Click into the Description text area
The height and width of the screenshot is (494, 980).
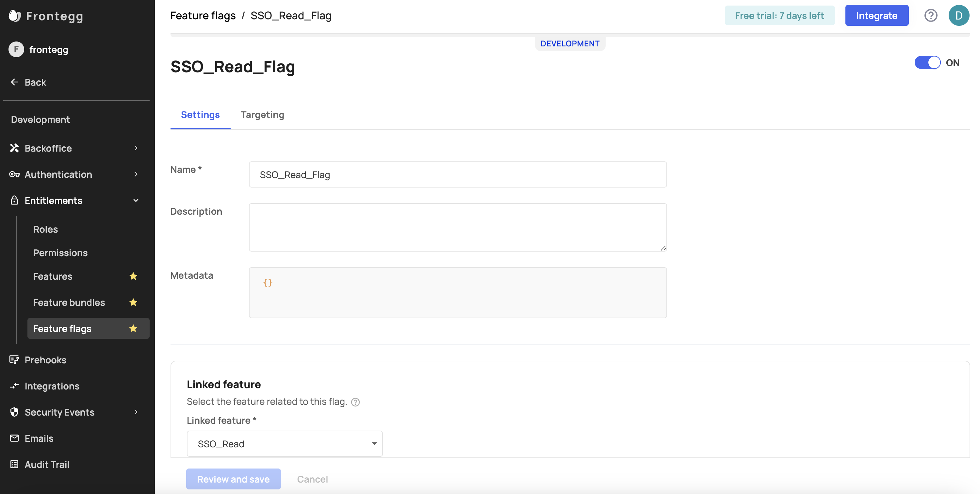(457, 227)
